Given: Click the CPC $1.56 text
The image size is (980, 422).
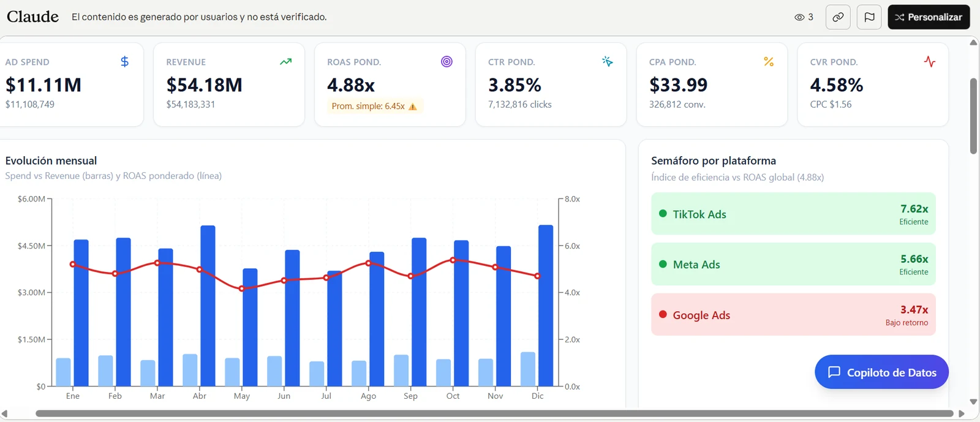Looking at the screenshot, I should 831,105.
